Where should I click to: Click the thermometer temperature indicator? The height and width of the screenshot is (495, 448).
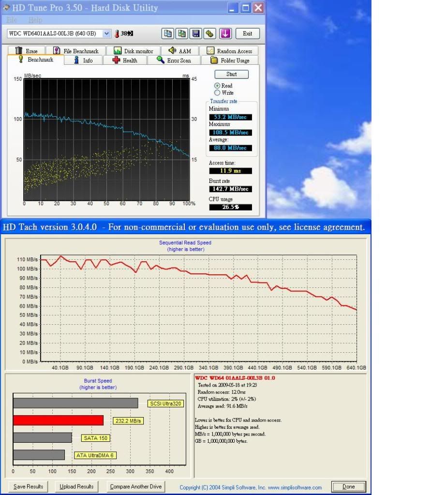point(117,33)
